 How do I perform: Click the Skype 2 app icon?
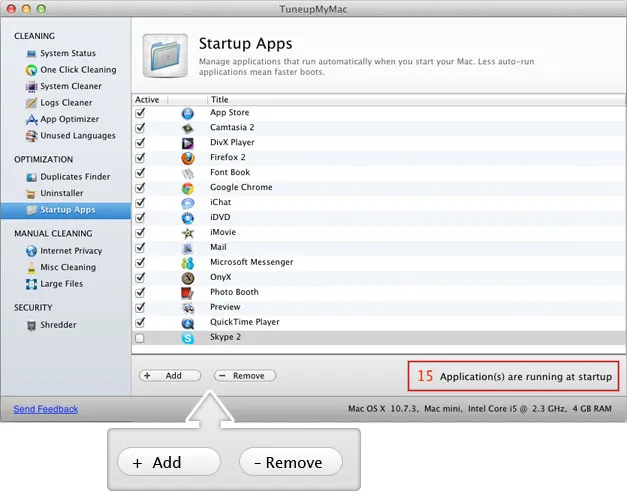click(188, 338)
